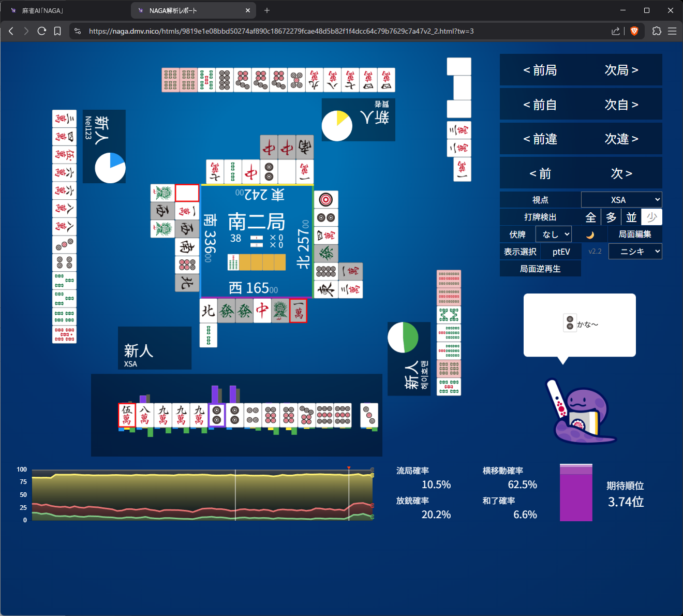This screenshot has width=683, height=616.
Task: Open the 視点 XSA player dropdown
Action: (621, 200)
